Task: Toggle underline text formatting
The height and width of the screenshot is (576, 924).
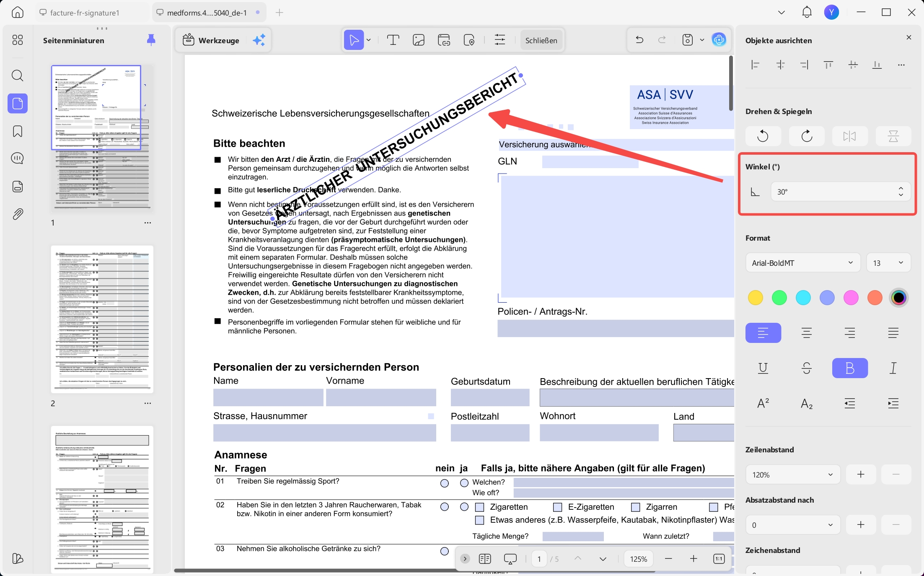Action: point(763,368)
